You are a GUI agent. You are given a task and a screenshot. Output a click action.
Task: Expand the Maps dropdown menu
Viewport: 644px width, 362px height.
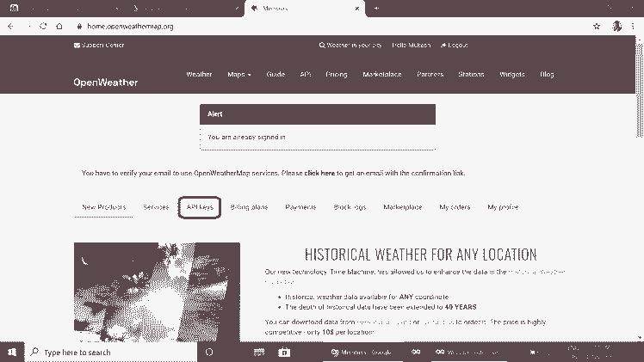coord(239,74)
